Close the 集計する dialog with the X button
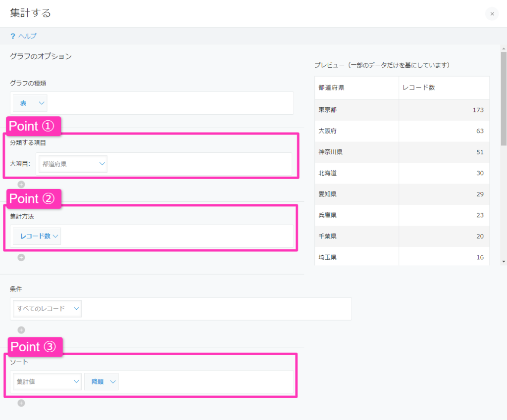 pos(492,14)
